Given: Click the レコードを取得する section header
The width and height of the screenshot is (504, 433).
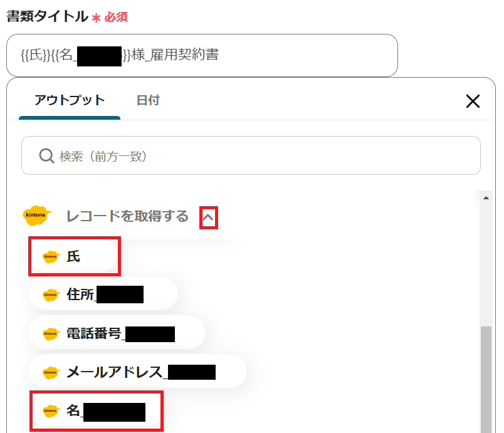Looking at the screenshot, I should coord(127,217).
